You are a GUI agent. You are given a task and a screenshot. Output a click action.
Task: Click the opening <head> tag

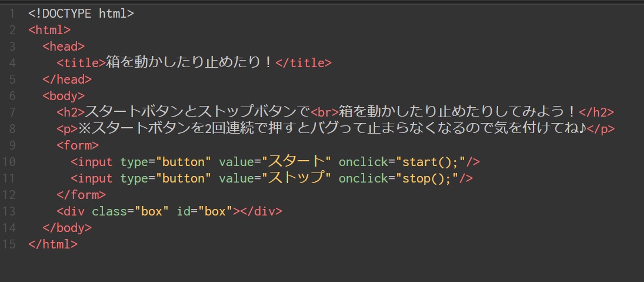click(64, 46)
